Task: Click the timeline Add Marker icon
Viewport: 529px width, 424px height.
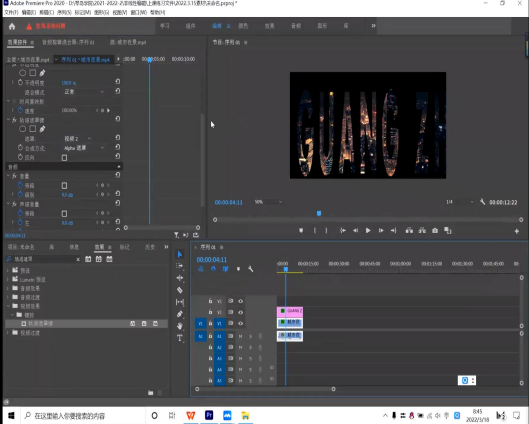Action: [x=238, y=269]
